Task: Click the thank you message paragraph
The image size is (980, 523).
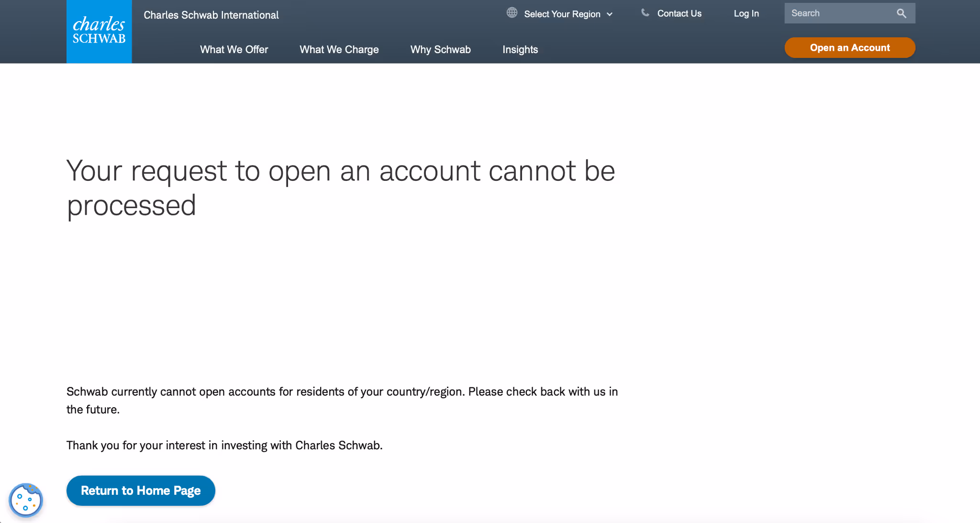Action: coord(224,445)
